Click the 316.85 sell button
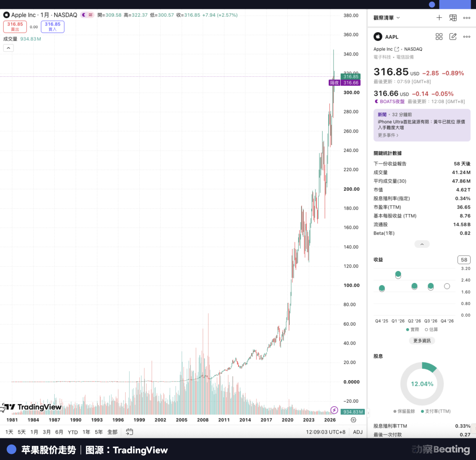 [15, 27]
